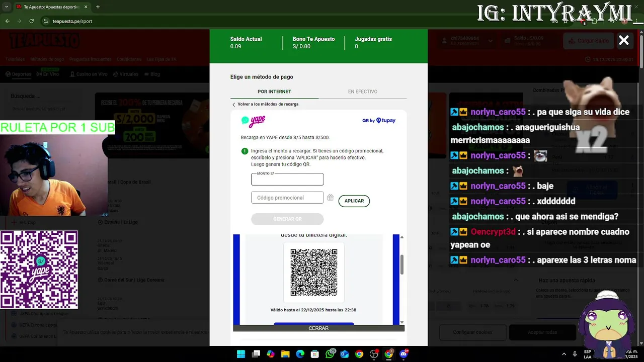The image size is (644, 362).
Task: Open Microsoft Store from the taskbar
Action: click(314, 354)
